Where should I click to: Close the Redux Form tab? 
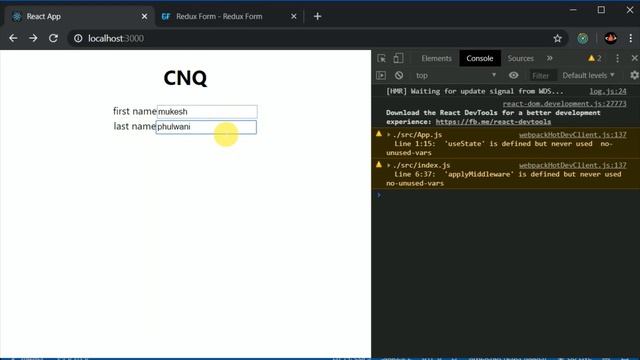(294, 16)
